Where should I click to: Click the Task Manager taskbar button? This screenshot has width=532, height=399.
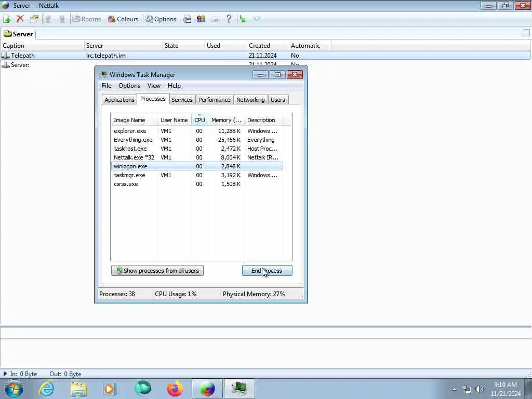[x=239, y=389]
